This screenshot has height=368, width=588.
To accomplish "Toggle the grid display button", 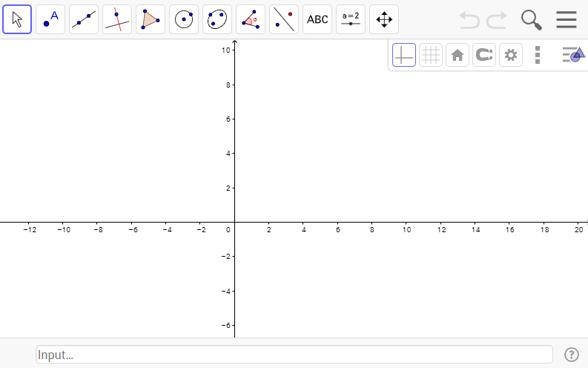I will (431, 55).
